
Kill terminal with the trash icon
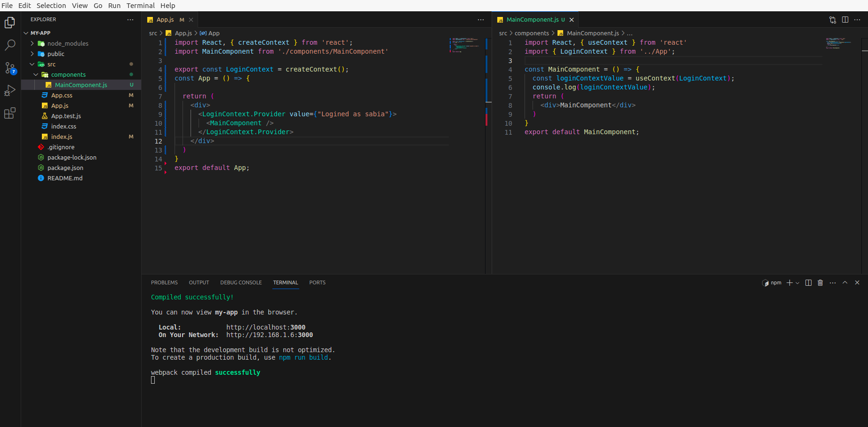point(820,282)
